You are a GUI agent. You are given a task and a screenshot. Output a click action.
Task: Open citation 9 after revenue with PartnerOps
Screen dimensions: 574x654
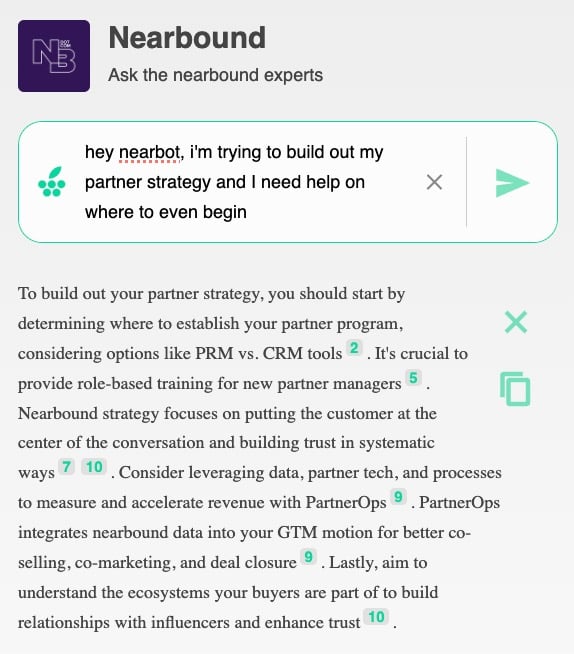(398, 497)
